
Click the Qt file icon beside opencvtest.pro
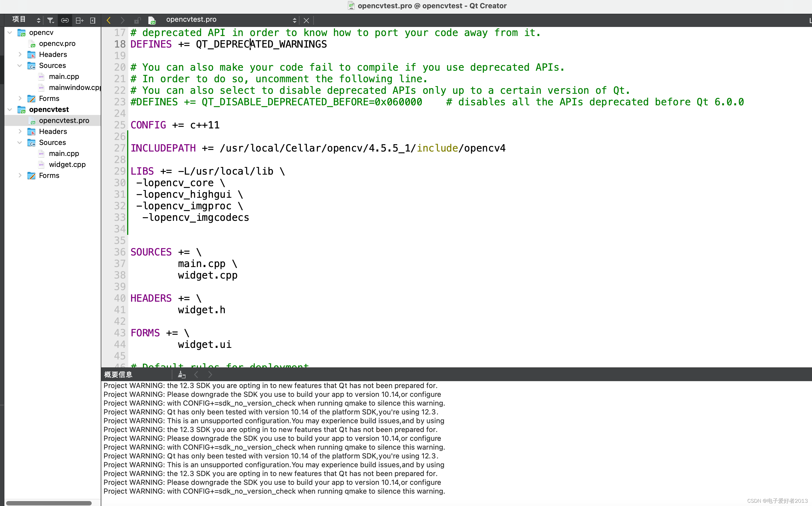(x=152, y=20)
